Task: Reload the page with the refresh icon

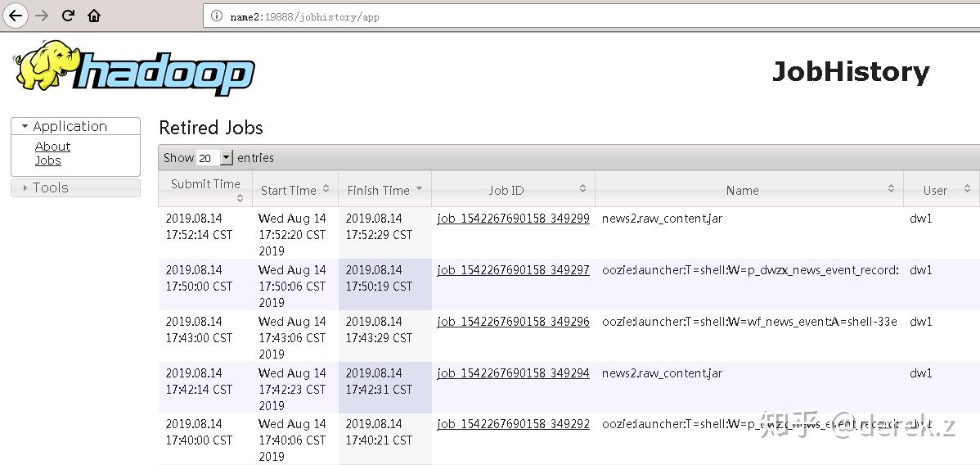Action: click(x=68, y=16)
